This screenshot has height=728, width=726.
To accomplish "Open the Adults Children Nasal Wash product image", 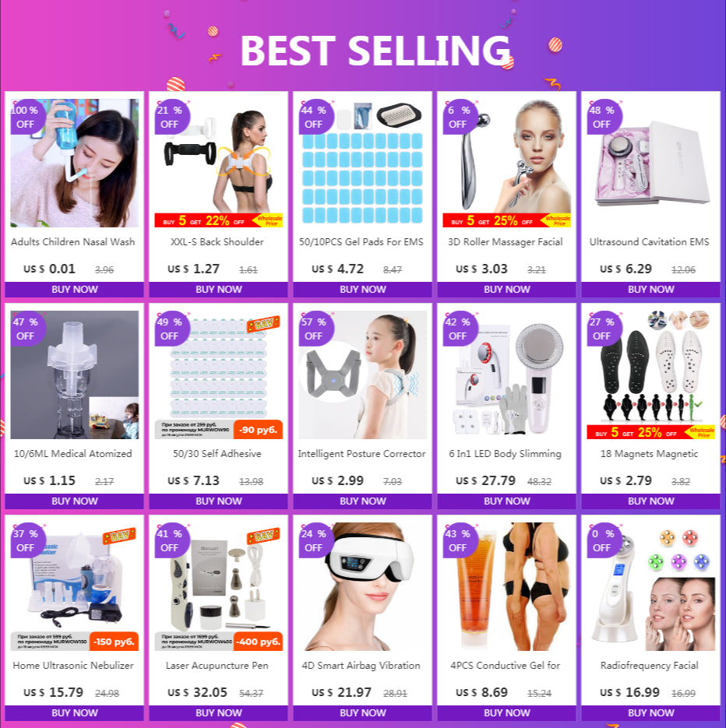I will [74, 163].
